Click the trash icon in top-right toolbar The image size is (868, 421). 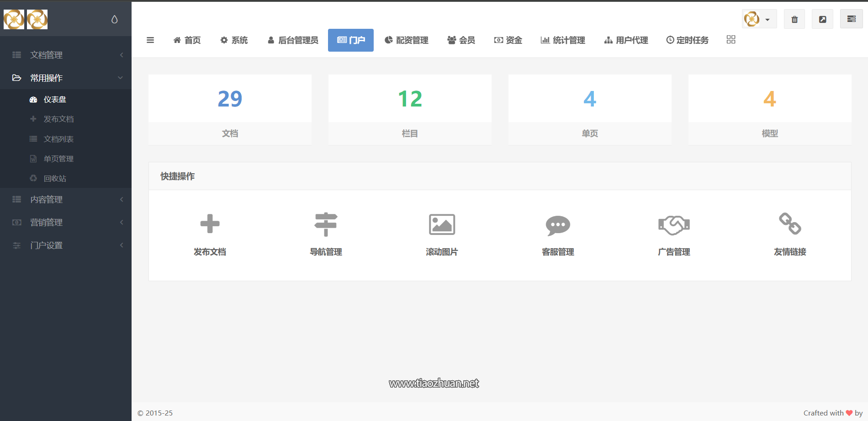(x=794, y=19)
